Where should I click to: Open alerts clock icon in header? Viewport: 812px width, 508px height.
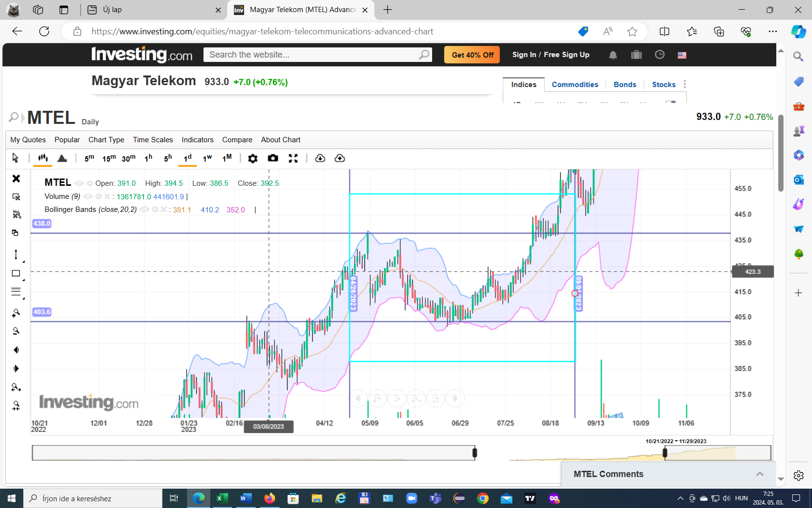point(659,55)
